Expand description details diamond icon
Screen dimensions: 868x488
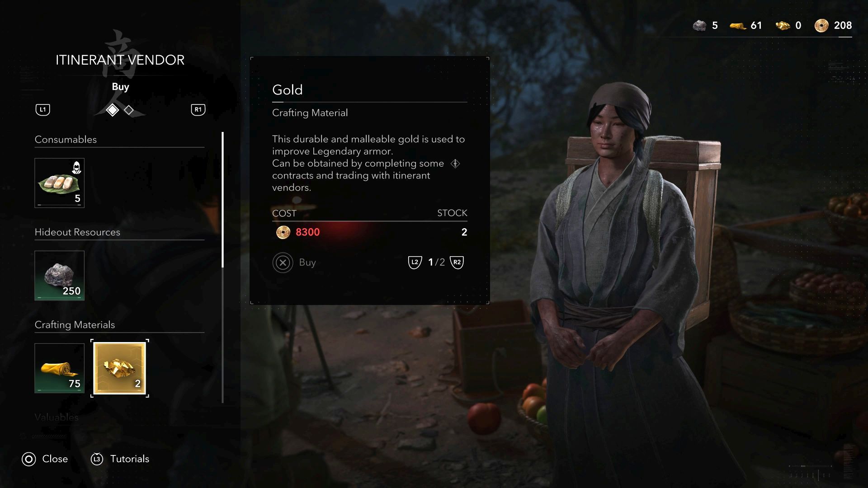tap(455, 164)
